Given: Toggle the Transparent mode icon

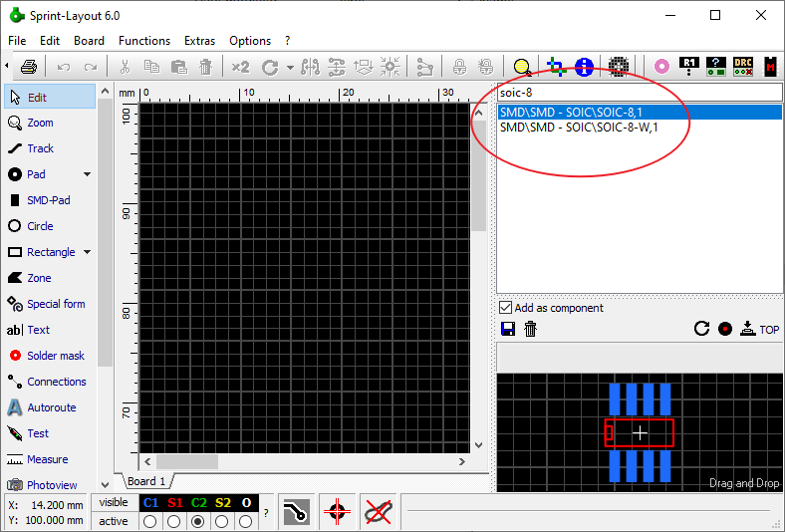Looking at the screenshot, I should point(557,67).
